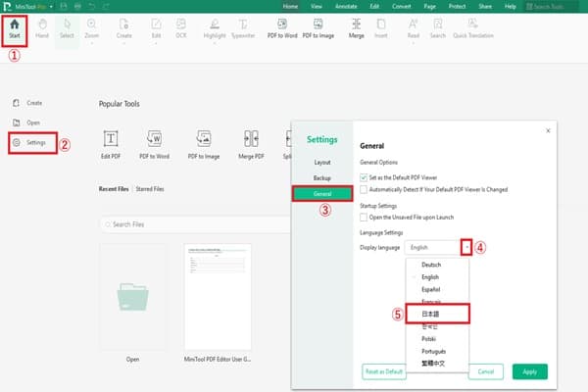
Task: Open Quick Translation
Action: tap(473, 28)
